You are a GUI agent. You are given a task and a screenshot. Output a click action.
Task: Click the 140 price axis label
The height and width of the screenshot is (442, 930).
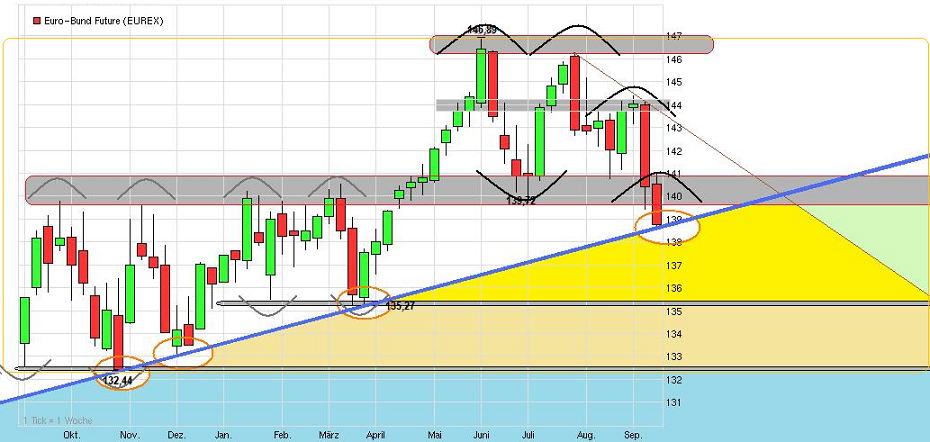tap(675, 196)
